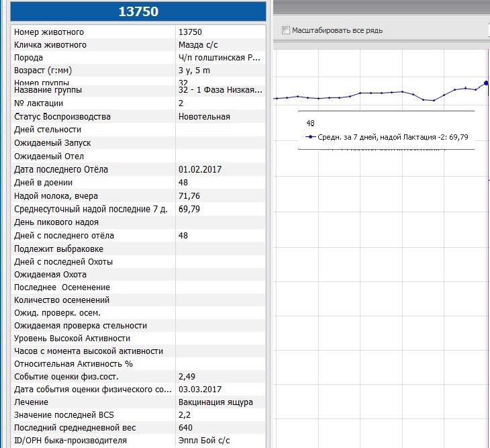This screenshot has height=448, width=490.
Task: Click the 'Порода' row label
Action: coord(28,58)
